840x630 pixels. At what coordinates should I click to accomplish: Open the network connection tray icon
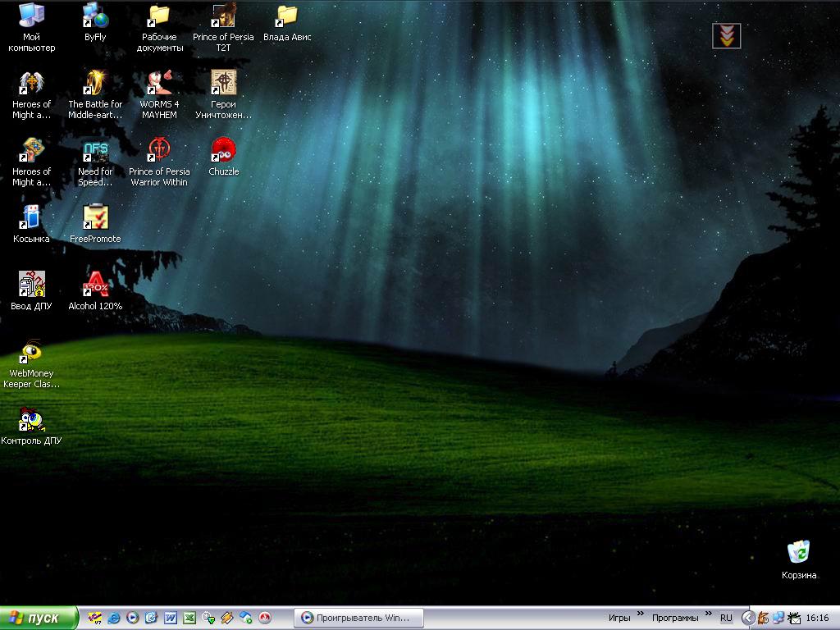pos(778,619)
